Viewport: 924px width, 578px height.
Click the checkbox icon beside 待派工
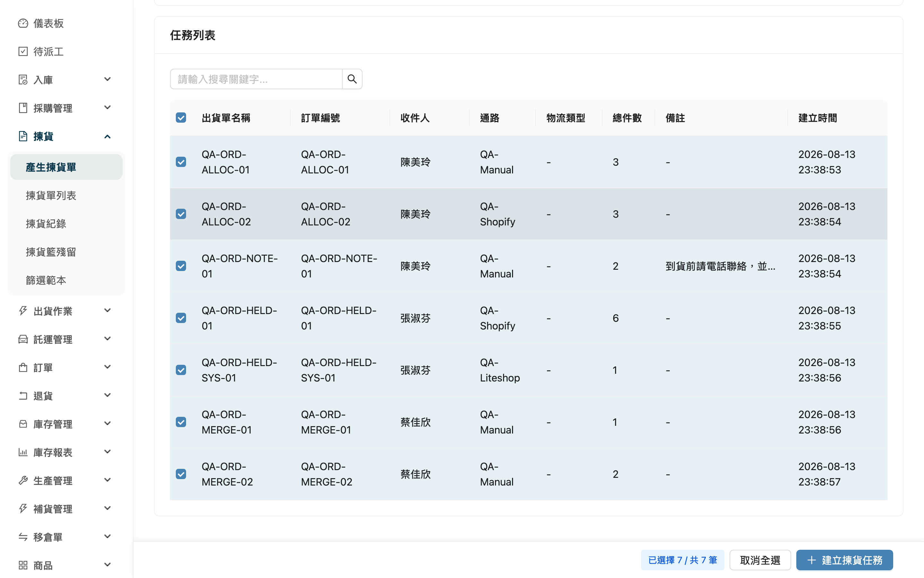23,52
